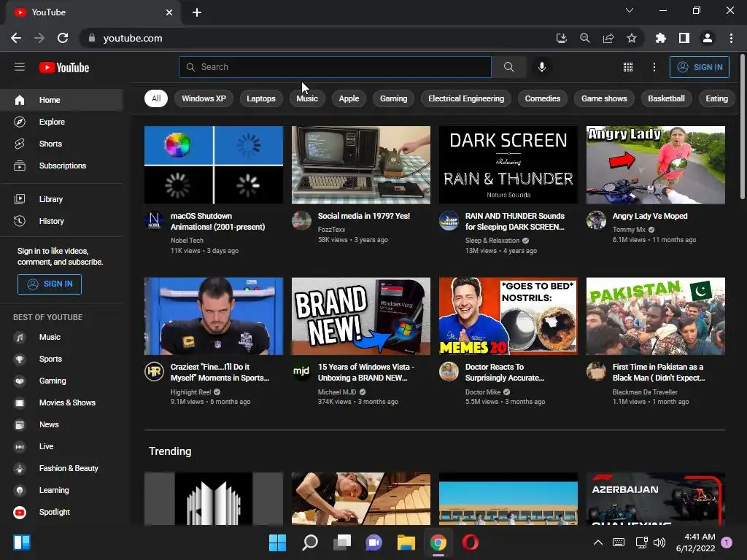747x560 pixels.
Task: Open macOS Shutdown Animations thumbnail
Action: 214,165
